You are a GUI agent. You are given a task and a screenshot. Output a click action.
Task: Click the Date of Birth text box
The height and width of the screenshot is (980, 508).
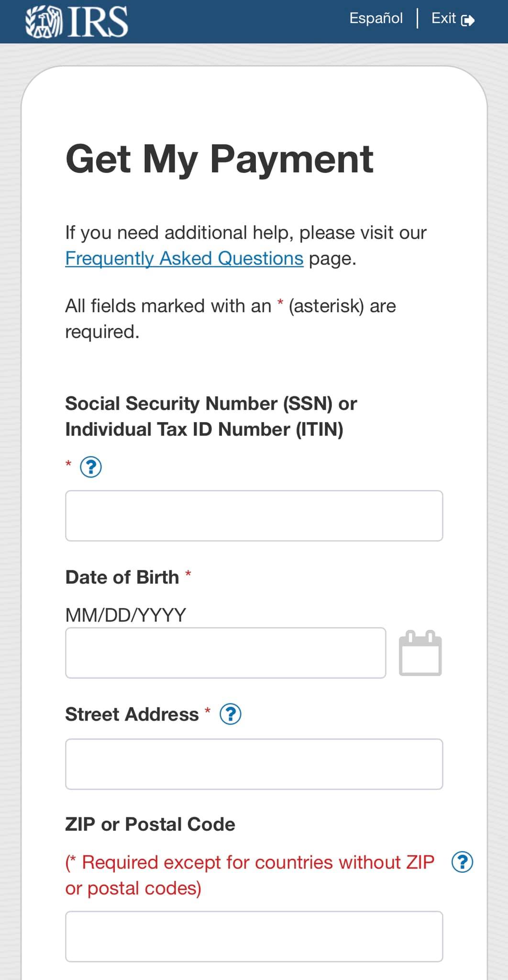[225, 653]
